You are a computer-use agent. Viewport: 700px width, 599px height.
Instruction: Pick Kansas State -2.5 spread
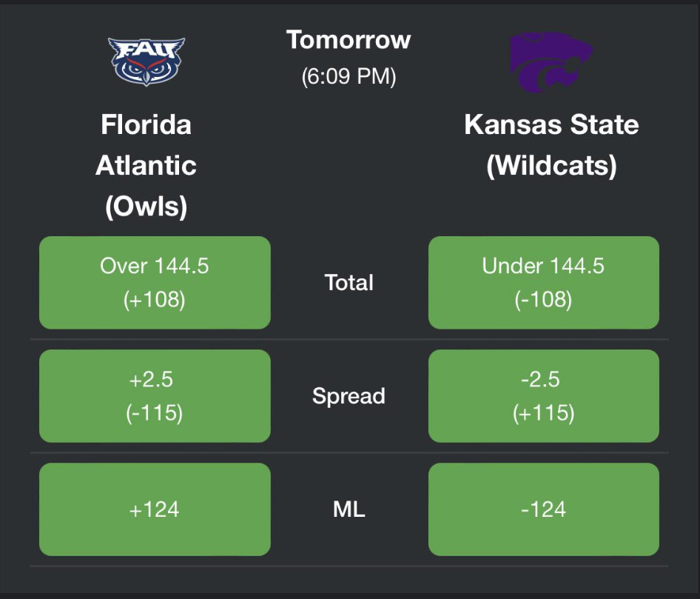coord(544,396)
